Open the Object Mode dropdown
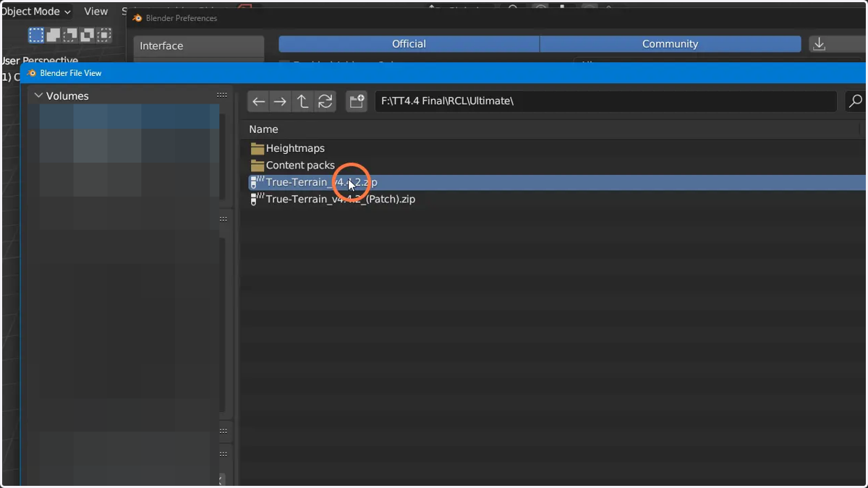Viewport: 868px width, 488px height. (35, 12)
